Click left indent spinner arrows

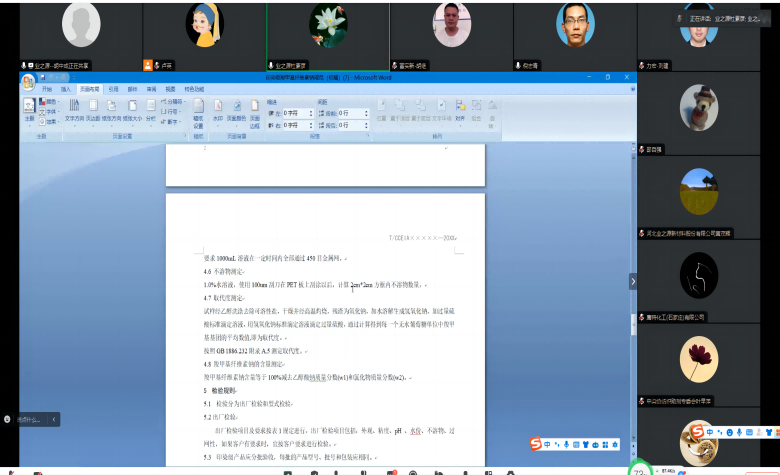tap(311, 113)
